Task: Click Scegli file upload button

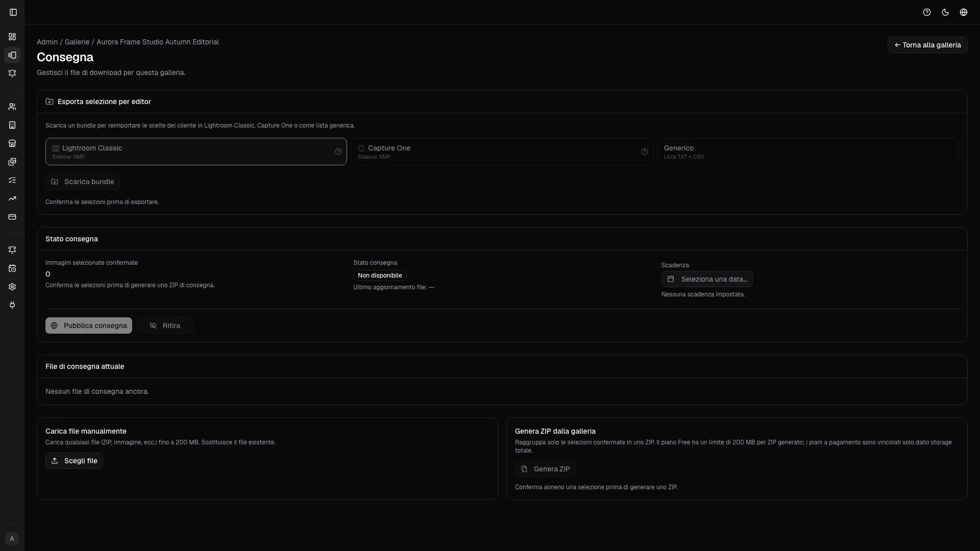Action: click(74, 461)
